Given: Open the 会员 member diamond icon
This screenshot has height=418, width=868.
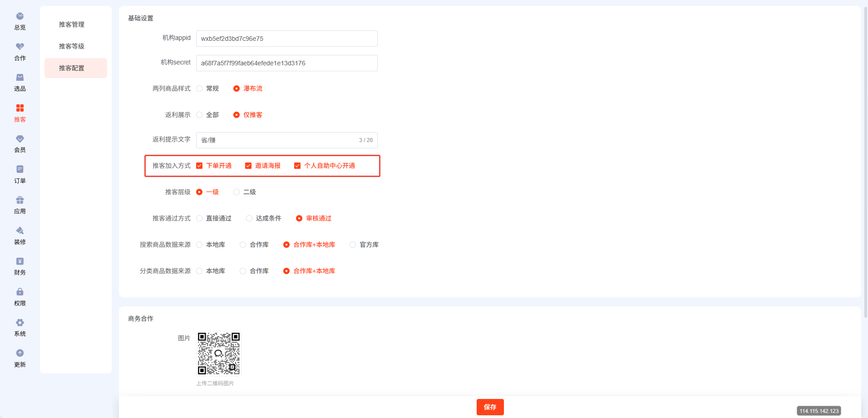Looking at the screenshot, I should click(20, 139).
